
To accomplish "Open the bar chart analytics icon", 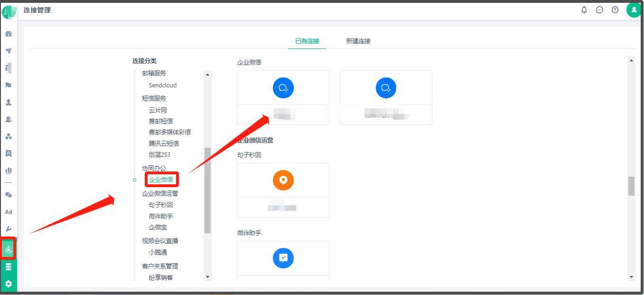I will (x=9, y=170).
